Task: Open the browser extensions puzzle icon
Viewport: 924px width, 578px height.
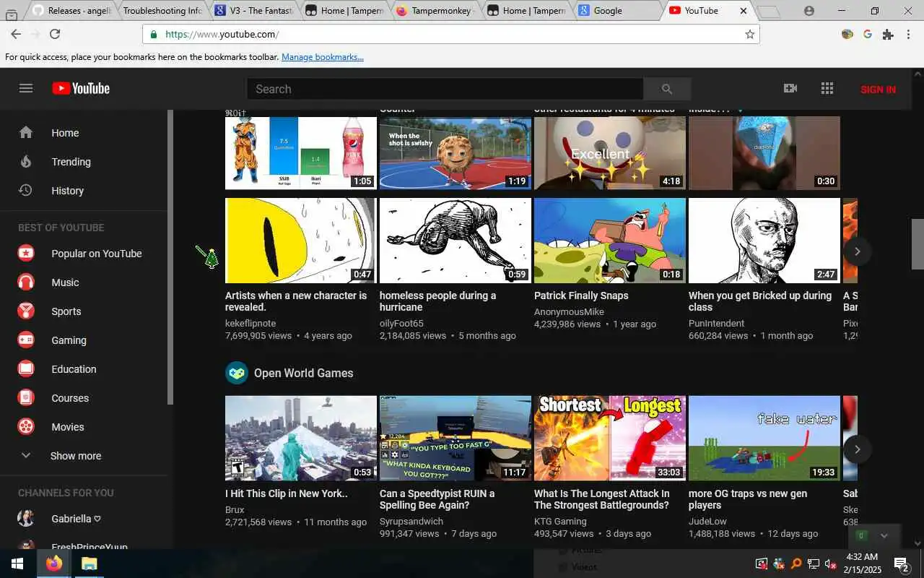Action: click(x=888, y=34)
